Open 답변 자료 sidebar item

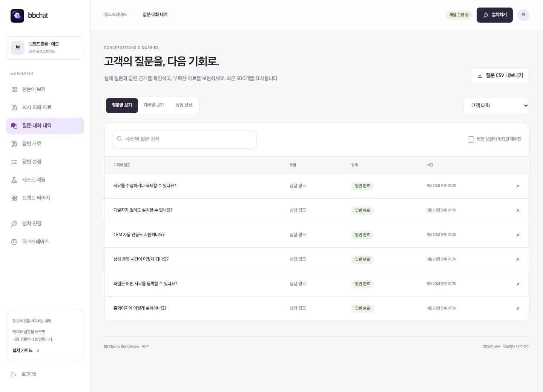click(45, 144)
